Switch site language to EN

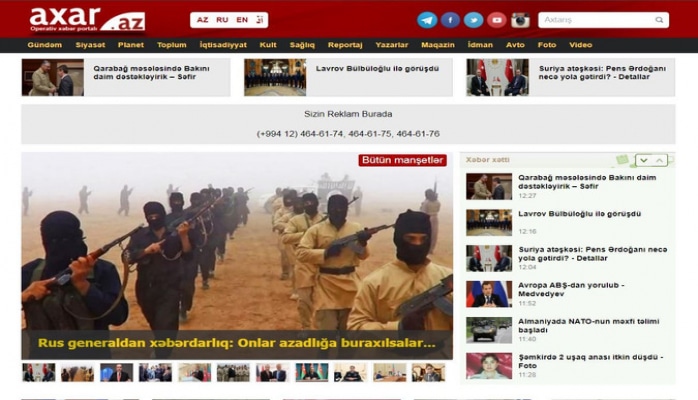pyautogui.click(x=242, y=20)
